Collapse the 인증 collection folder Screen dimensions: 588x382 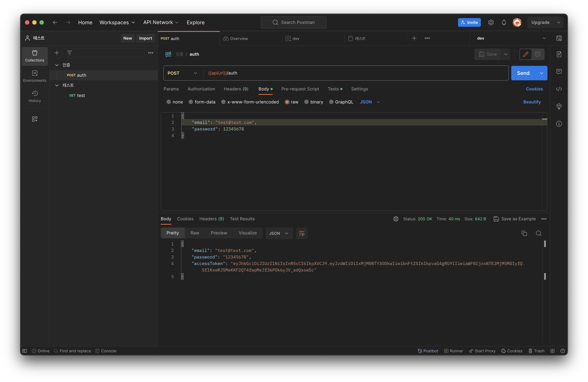click(x=57, y=65)
